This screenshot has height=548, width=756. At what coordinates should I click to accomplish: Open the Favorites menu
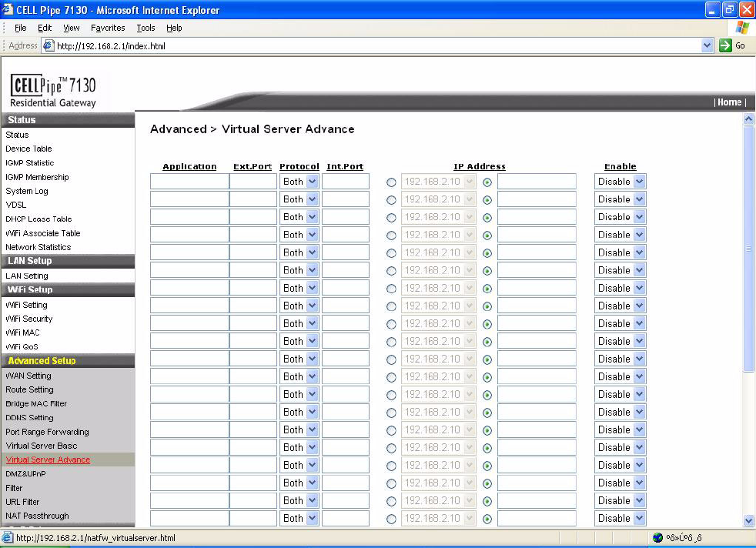108,28
